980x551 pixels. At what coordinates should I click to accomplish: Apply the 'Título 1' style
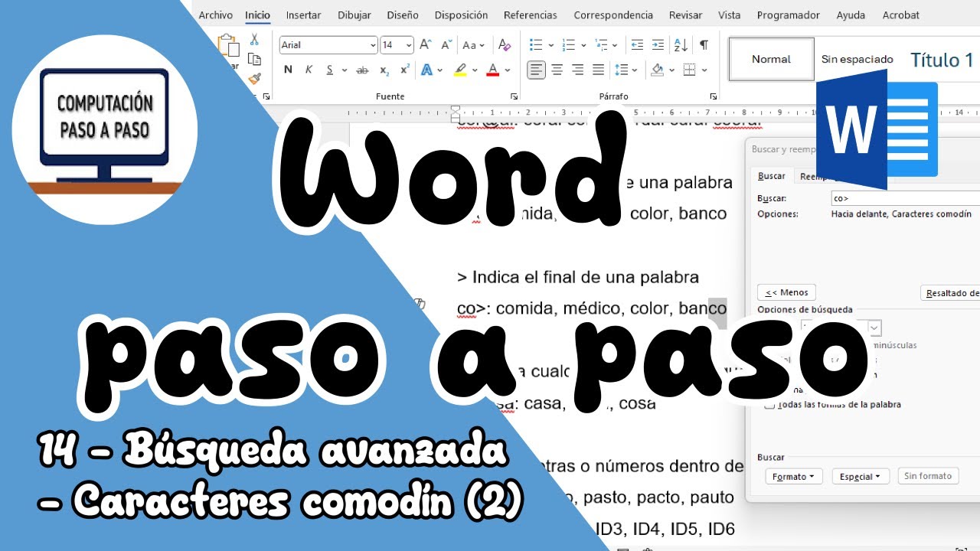click(x=942, y=59)
